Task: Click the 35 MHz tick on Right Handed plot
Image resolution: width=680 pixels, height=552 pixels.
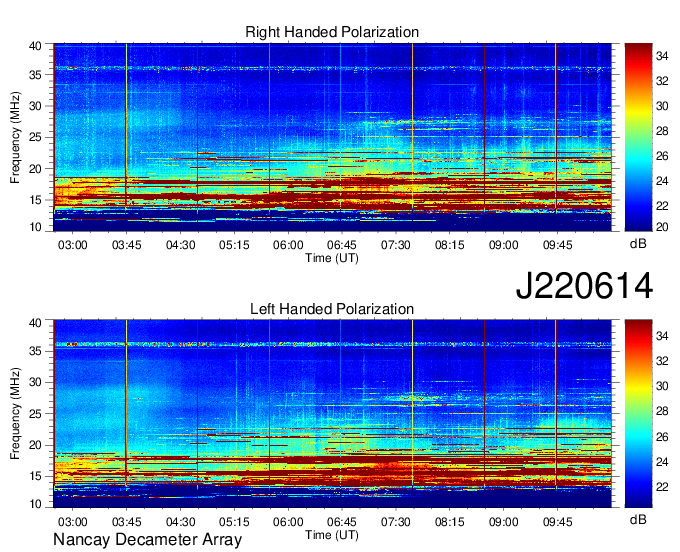Action: [35, 75]
